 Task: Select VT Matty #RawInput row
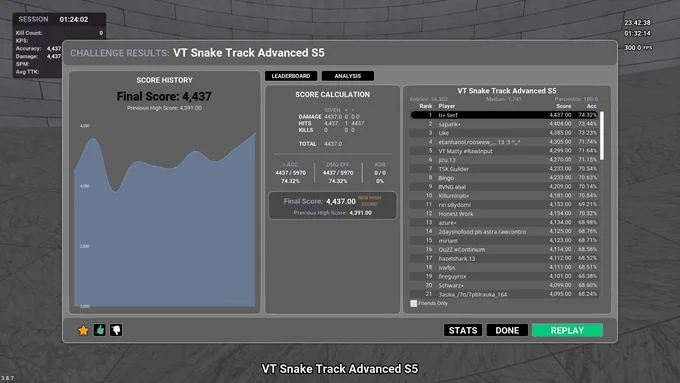point(504,151)
